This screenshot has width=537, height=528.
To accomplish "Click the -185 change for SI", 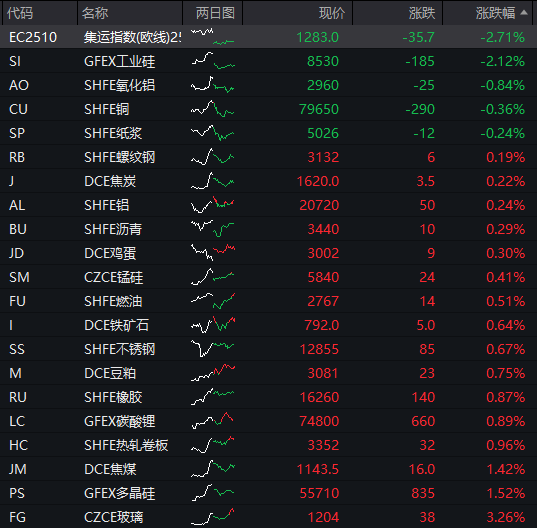I will (x=420, y=62).
